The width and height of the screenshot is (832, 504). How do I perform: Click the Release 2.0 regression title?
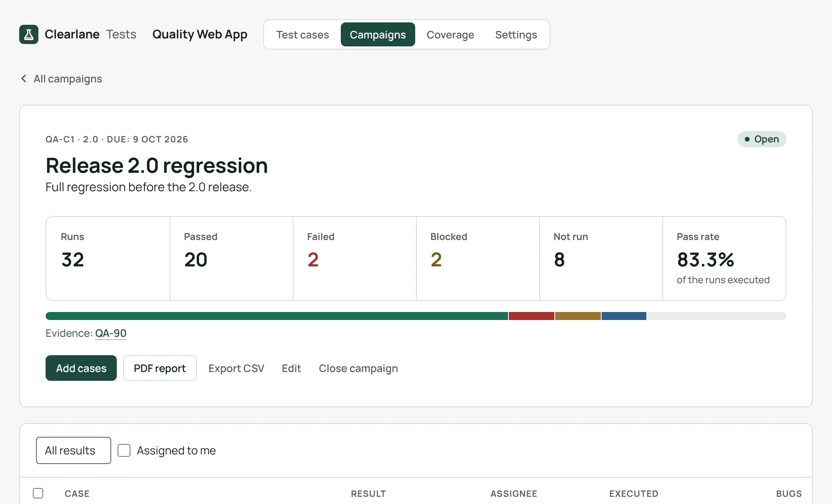[x=157, y=166]
